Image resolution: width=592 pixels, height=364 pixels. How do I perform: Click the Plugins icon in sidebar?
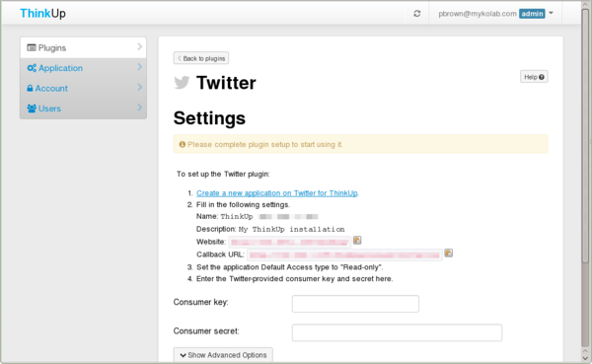(x=32, y=47)
